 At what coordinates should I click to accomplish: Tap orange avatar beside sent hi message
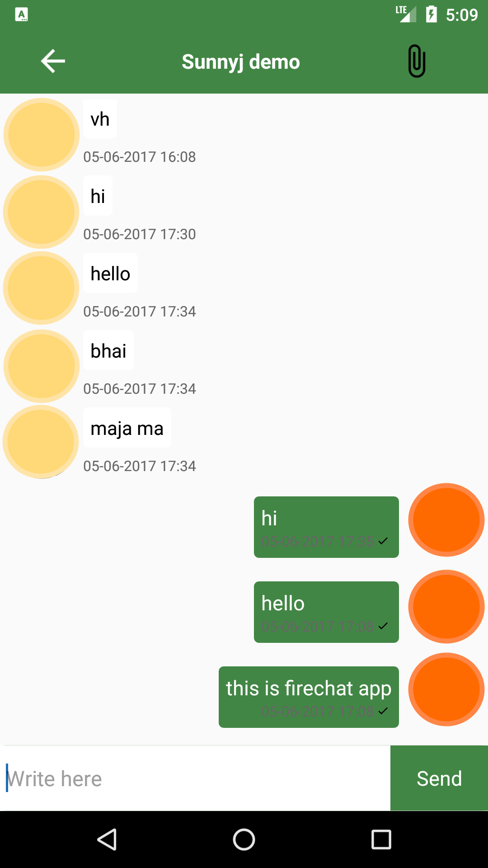(x=446, y=520)
